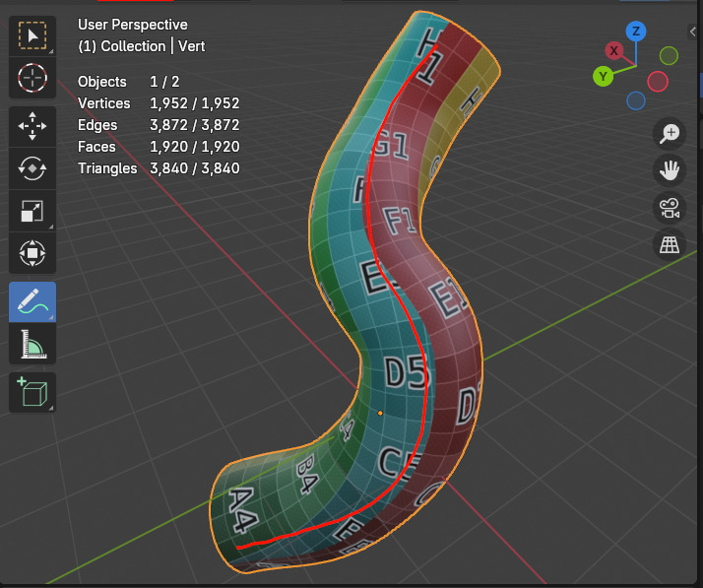Pick the Rotate tool
The width and height of the screenshot is (703, 588).
tap(32, 168)
